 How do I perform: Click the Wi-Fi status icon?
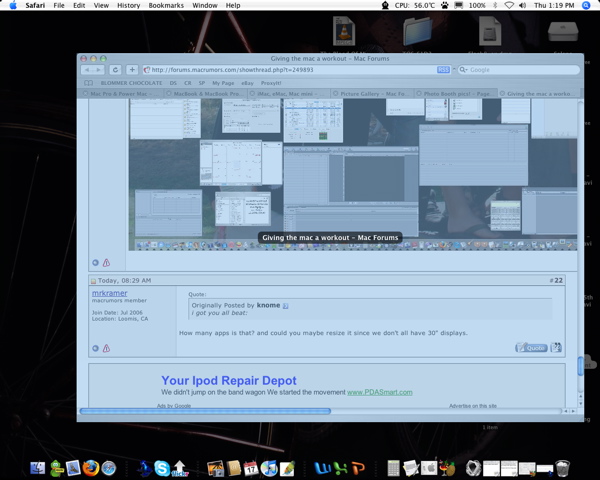(509, 5)
